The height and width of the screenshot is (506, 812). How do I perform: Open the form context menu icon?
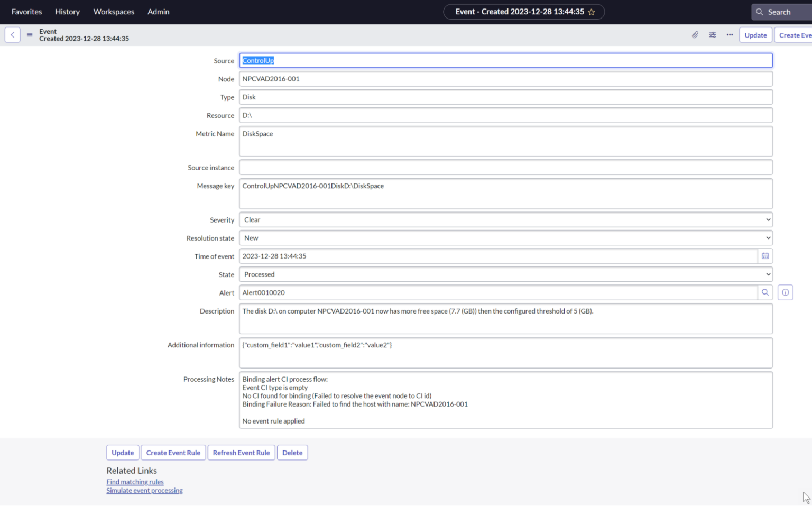30,34
